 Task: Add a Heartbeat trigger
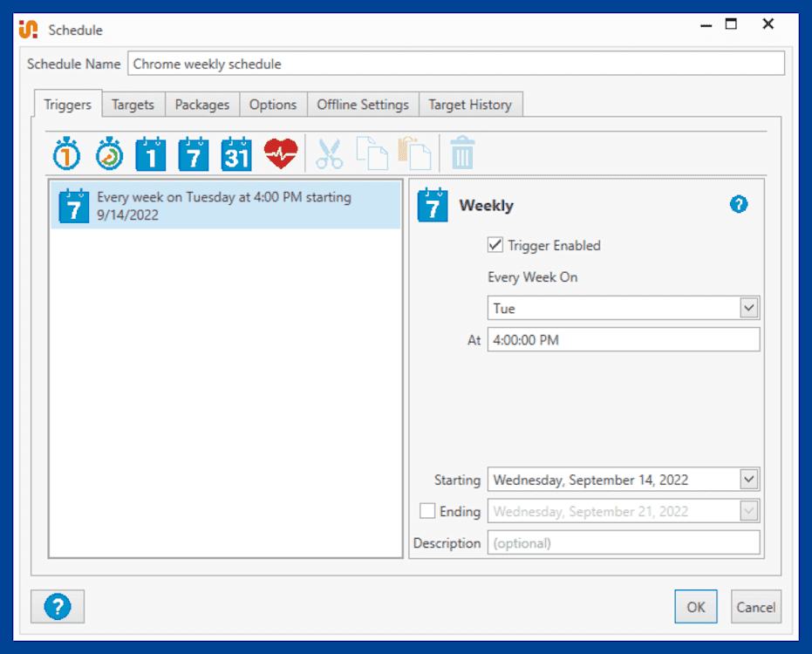tap(279, 153)
